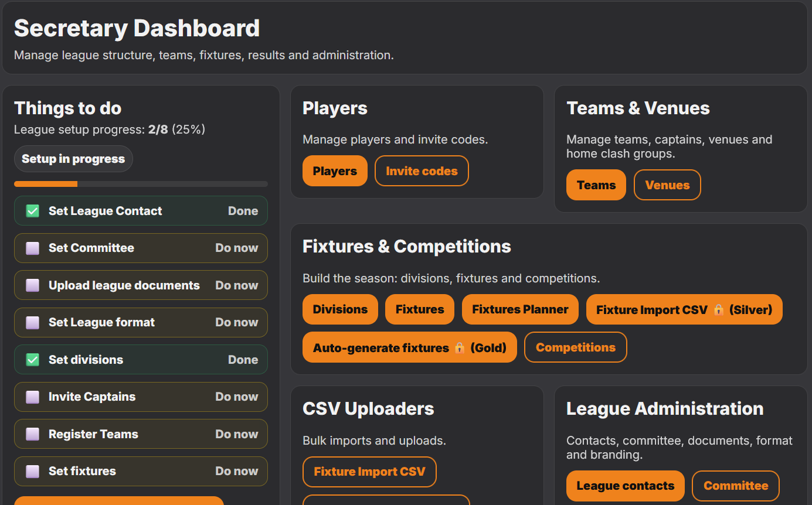Click lock icon on Fixture Import CSV (Silver)
This screenshot has width=812, height=505.
click(719, 310)
